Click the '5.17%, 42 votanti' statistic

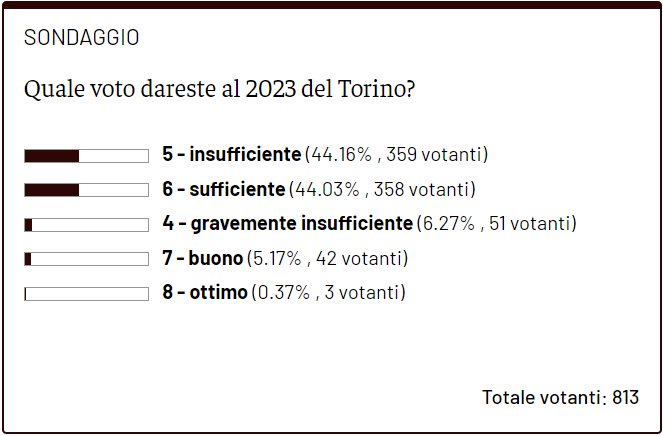tap(327, 258)
